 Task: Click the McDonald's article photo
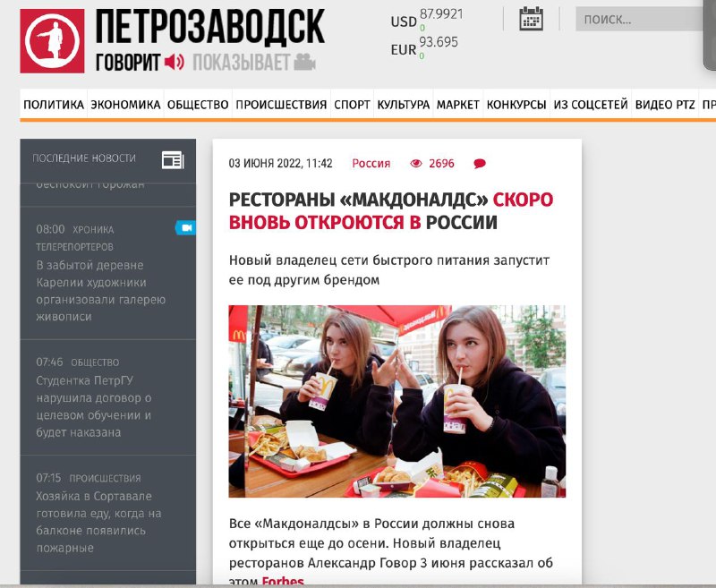pyautogui.click(x=396, y=401)
